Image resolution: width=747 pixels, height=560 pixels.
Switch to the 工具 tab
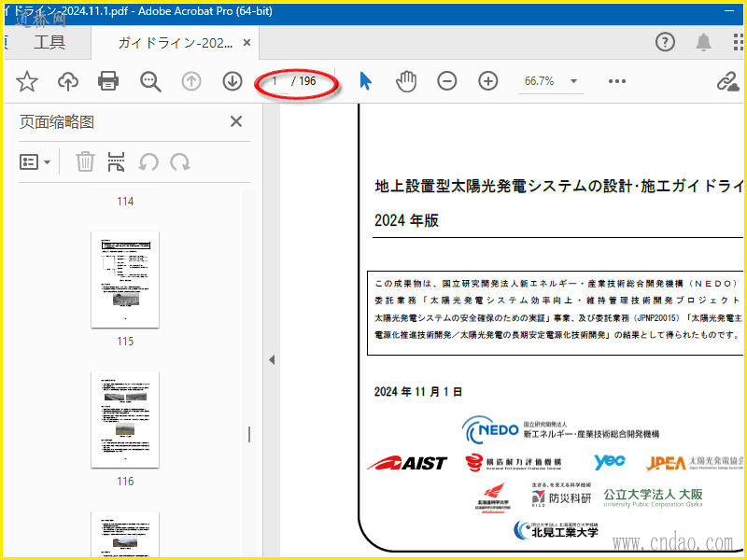(x=49, y=42)
